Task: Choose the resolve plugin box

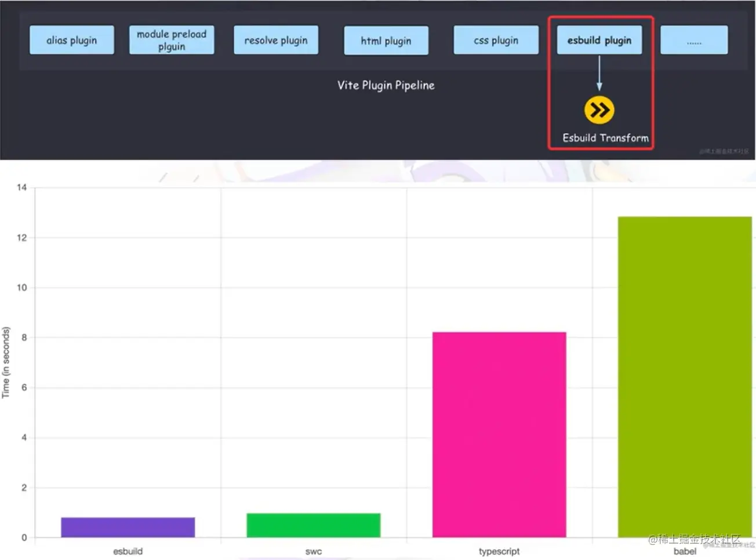Action: coord(276,40)
